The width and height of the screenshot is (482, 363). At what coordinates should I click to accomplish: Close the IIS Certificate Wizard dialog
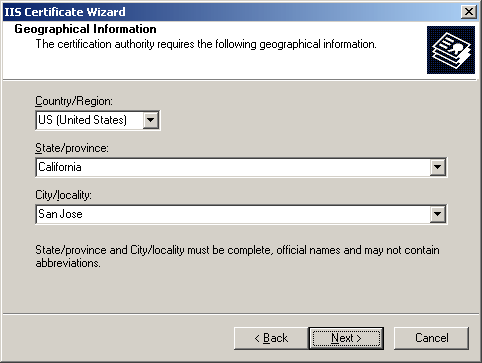pos(469,12)
